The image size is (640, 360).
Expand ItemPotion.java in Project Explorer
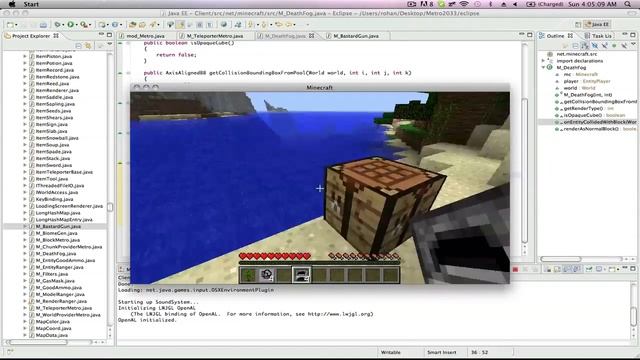coord(25,63)
